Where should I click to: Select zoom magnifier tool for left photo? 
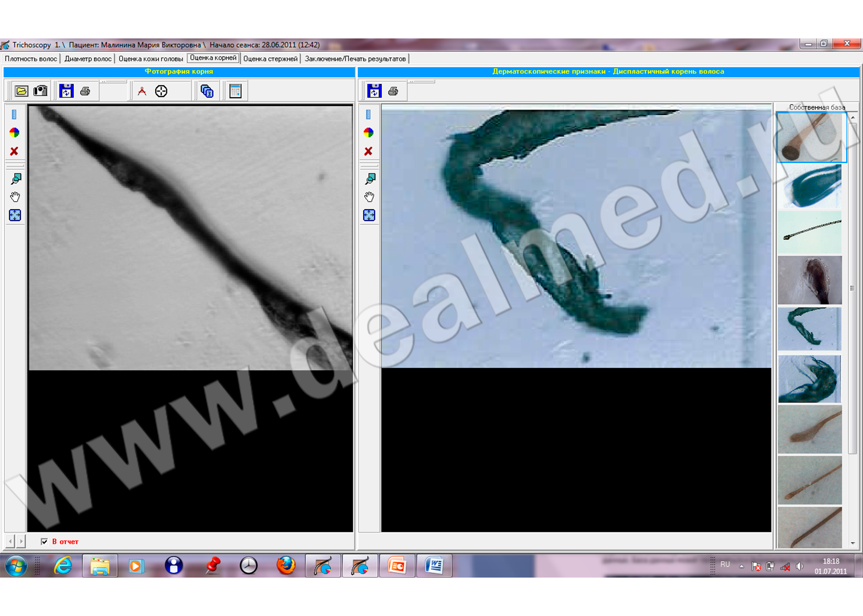pyautogui.click(x=16, y=179)
